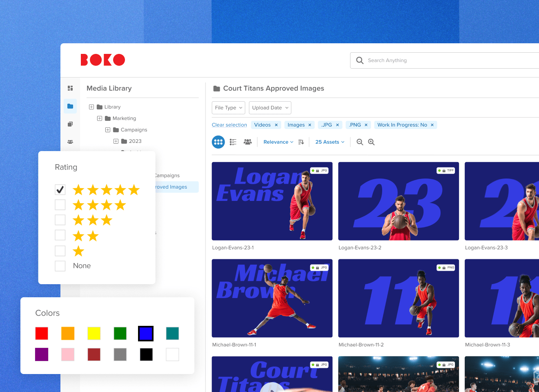
Task: Open the Logan-Evans-23-2 thumbnail
Action: [399, 201]
